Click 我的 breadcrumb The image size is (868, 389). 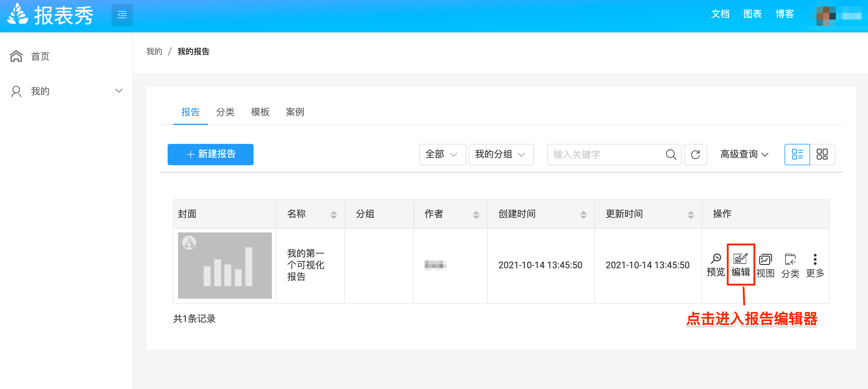(154, 51)
